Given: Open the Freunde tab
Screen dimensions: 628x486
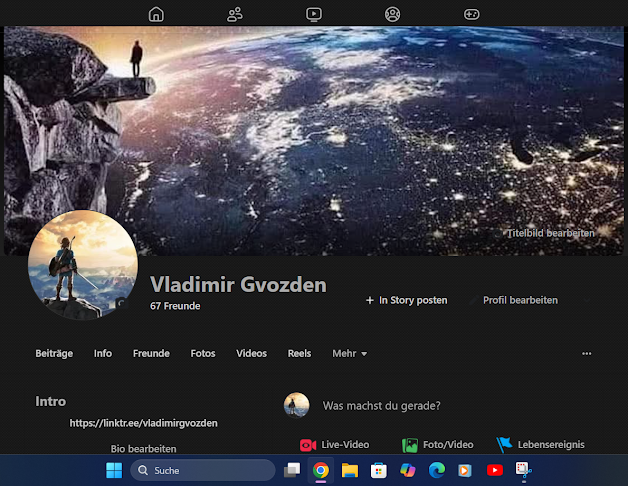Looking at the screenshot, I should tap(151, 353).
